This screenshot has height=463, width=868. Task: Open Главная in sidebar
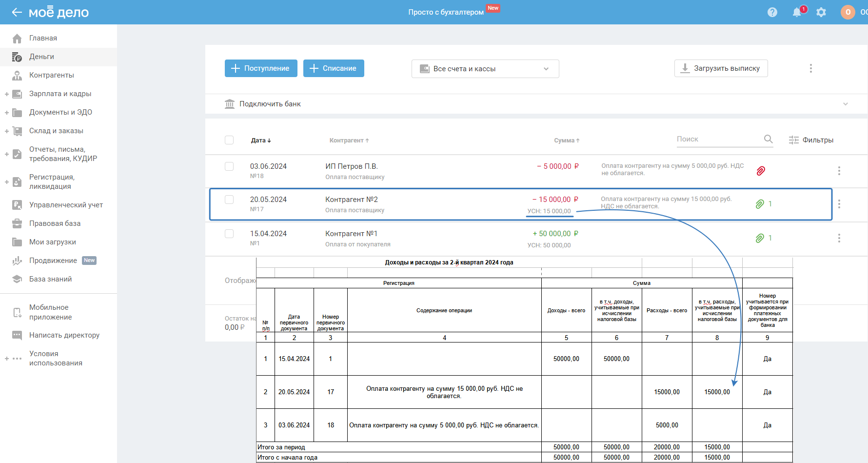(x=43, y=38)
